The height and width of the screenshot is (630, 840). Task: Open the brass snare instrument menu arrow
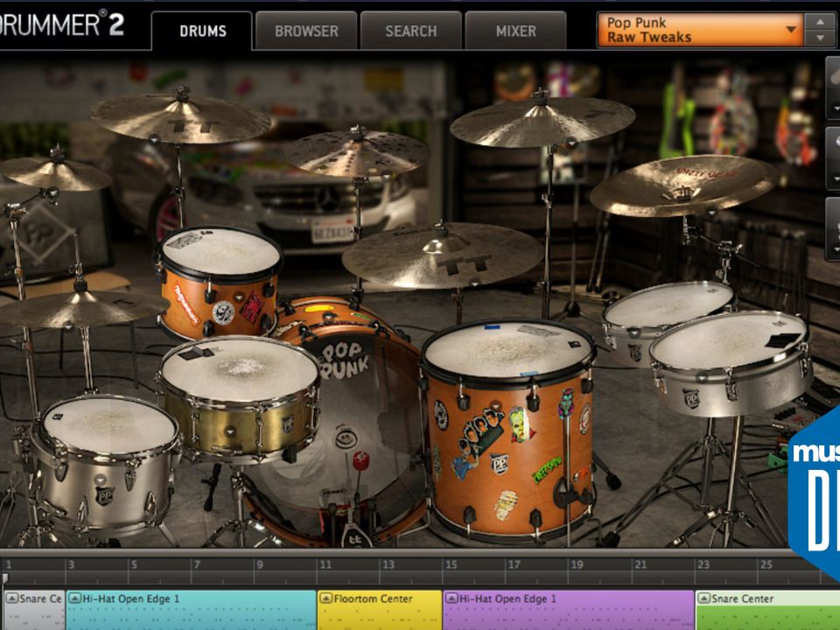pyautogui.click(x=231, y=431)
